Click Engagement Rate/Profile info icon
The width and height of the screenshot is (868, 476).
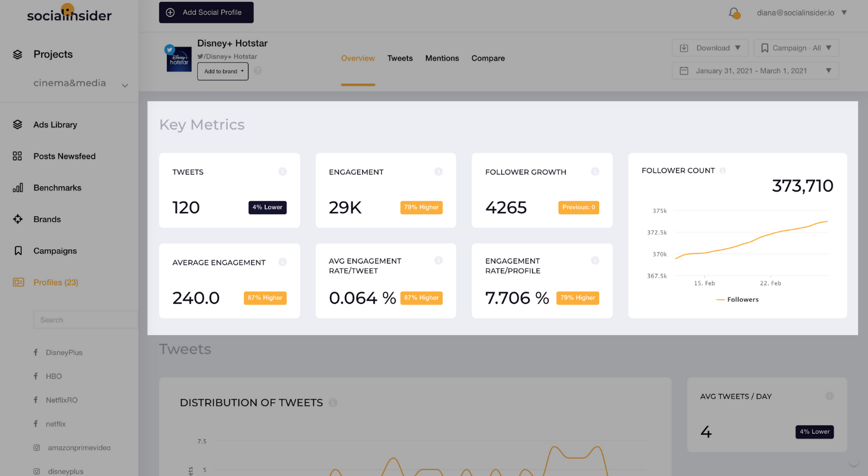point(595,260)
